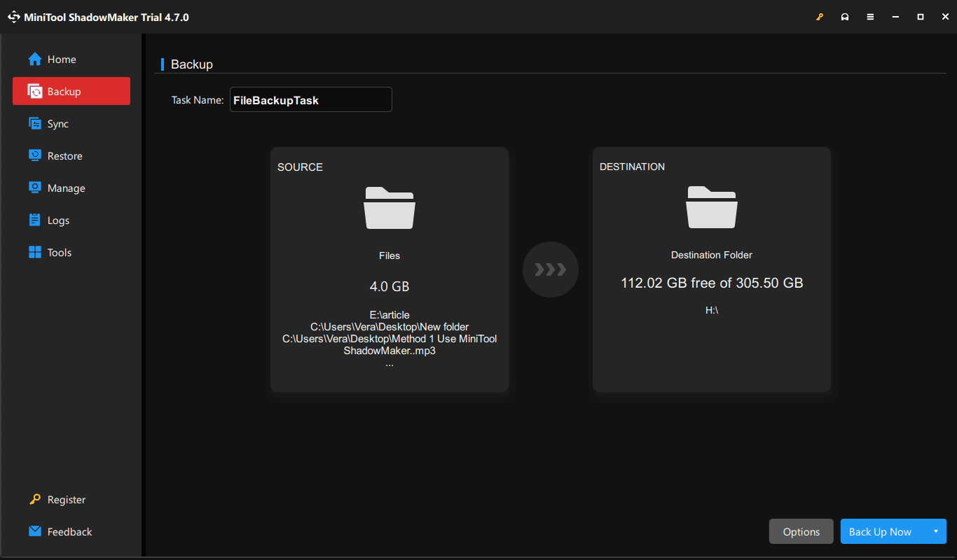The image size is (957, 560).
Task: Click the Tools icon in sidebar
Action: point(35,253)
